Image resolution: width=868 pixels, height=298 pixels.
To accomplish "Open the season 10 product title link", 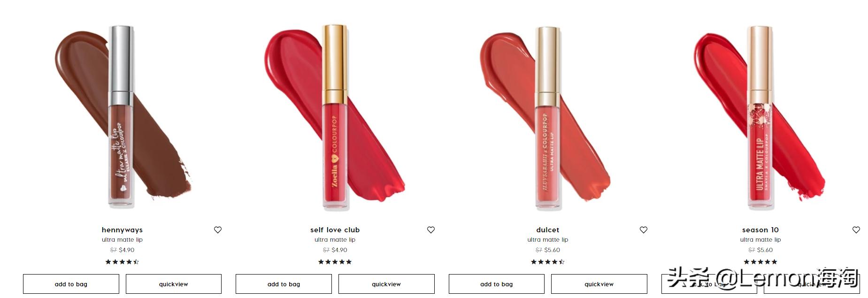I will coord(760,230).
